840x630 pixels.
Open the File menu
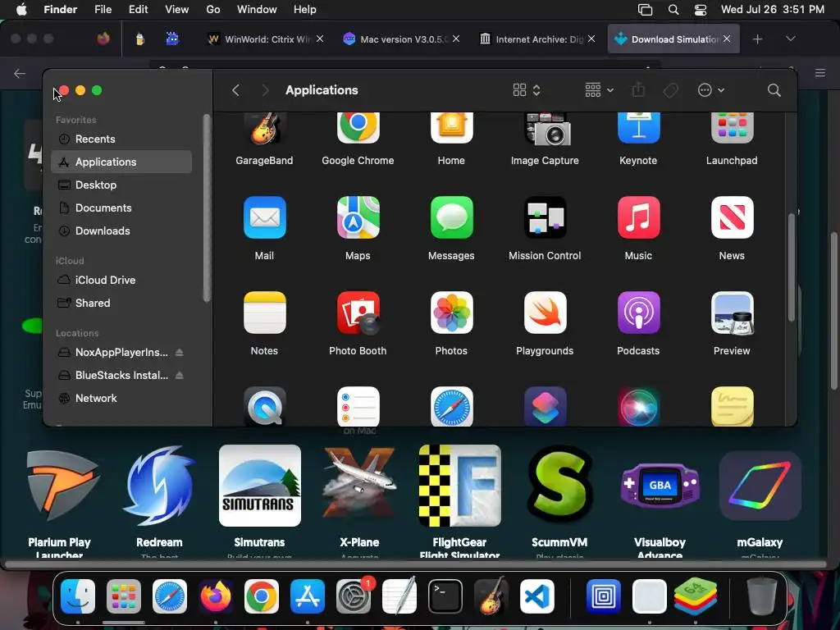tap(103, 9)
